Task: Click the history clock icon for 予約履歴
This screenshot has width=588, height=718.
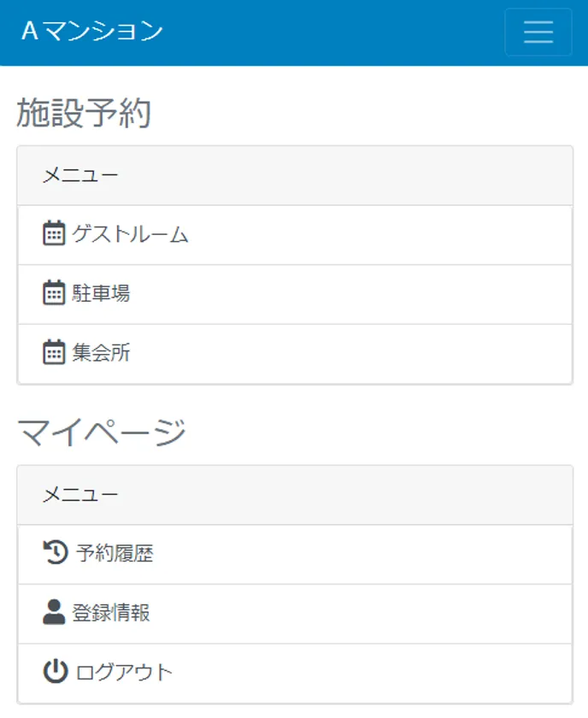Action: [x=55, y=553]
